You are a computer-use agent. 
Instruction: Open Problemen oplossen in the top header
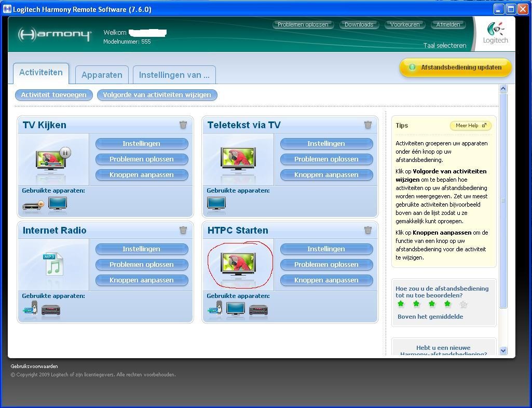(x=303, y=24)
